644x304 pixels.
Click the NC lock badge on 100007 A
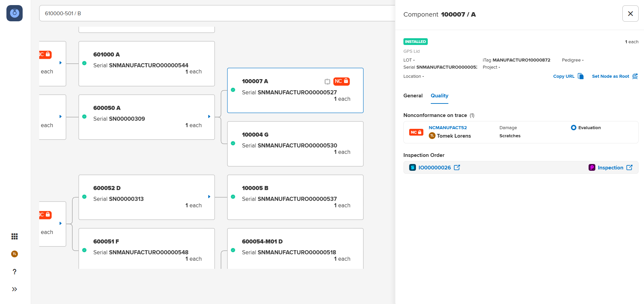341,81
